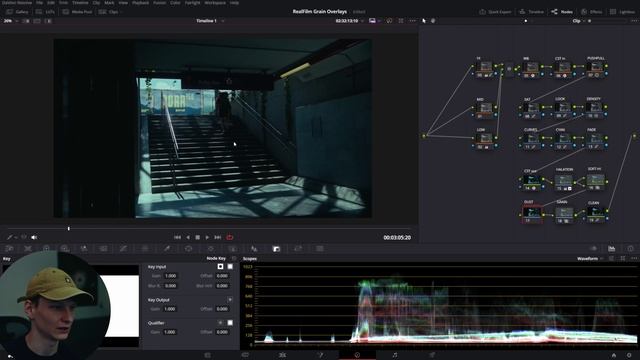Image resolution: width=640 pixels, height=360 pixels.
Task: Click the viewer scrubber playhead
Action: [x=69, y=229]
